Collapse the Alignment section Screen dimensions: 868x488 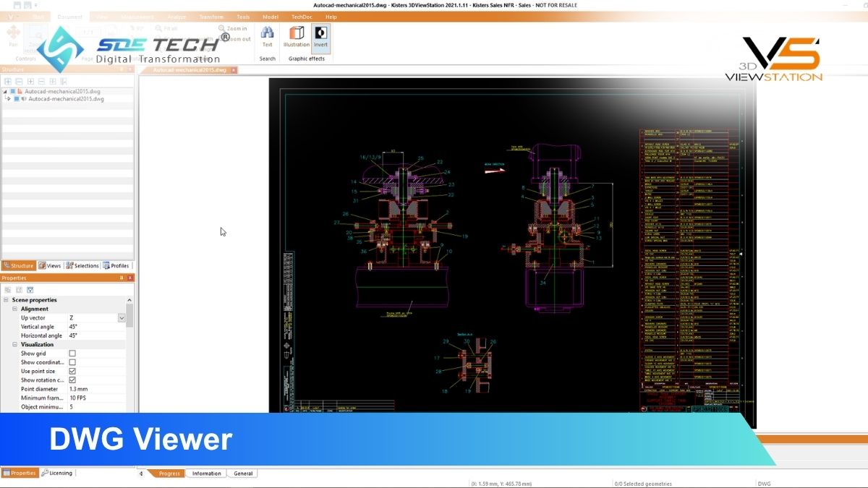coord(14,309)
